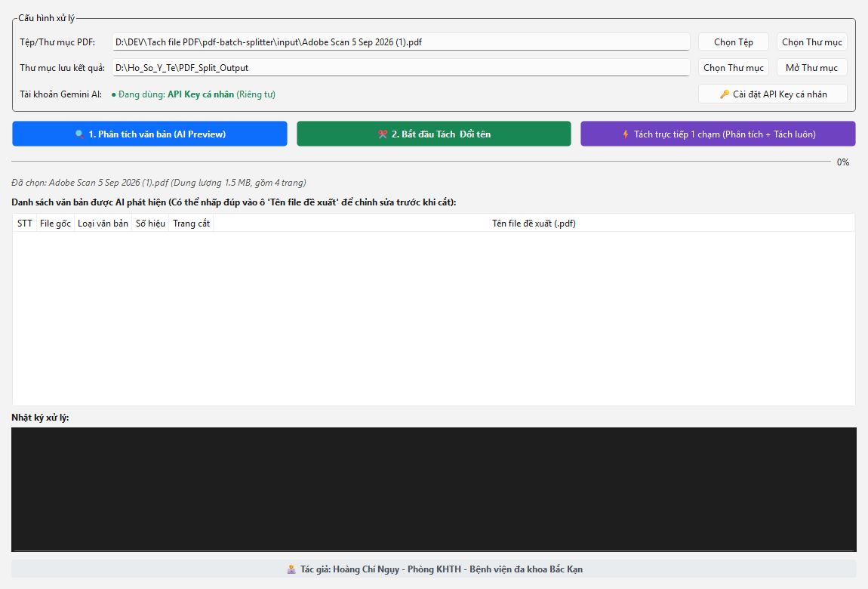Focus the 'Thư mục lưu kết quả' path field
This screenshot has height=589, width=868.
(401, 67)
